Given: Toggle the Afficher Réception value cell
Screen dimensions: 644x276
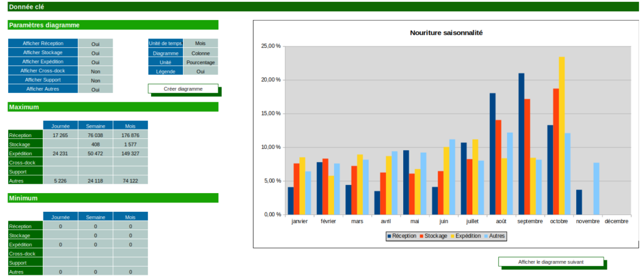Looking at the screenshot, I should (96, 44).
